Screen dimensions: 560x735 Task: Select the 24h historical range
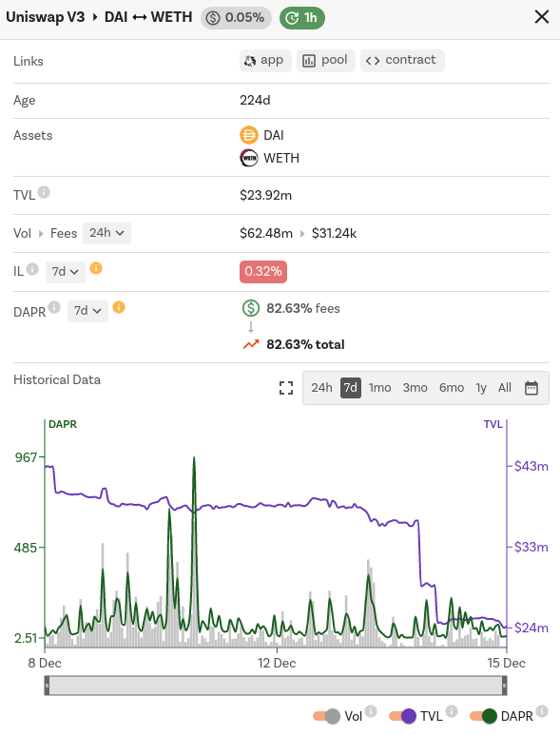[x=321, y=388]
